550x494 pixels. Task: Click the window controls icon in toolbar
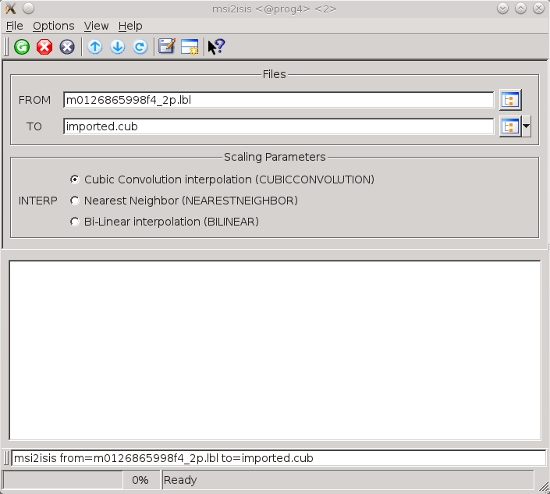click(x=189, y=47)
